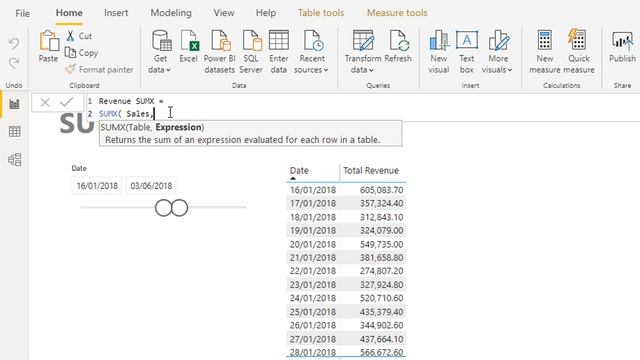Open the Help ribbon tab
The image size is (640, 360).
(266, 13)
